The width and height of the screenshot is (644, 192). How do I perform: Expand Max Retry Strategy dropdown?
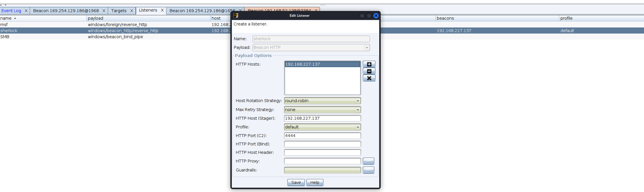coord(358,110)
